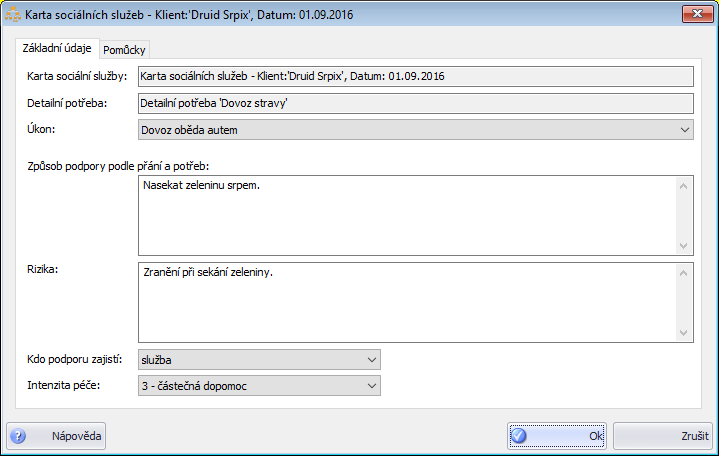
Task: Click scroll-down arrow in Rizika box
Action: coord(684,333)
